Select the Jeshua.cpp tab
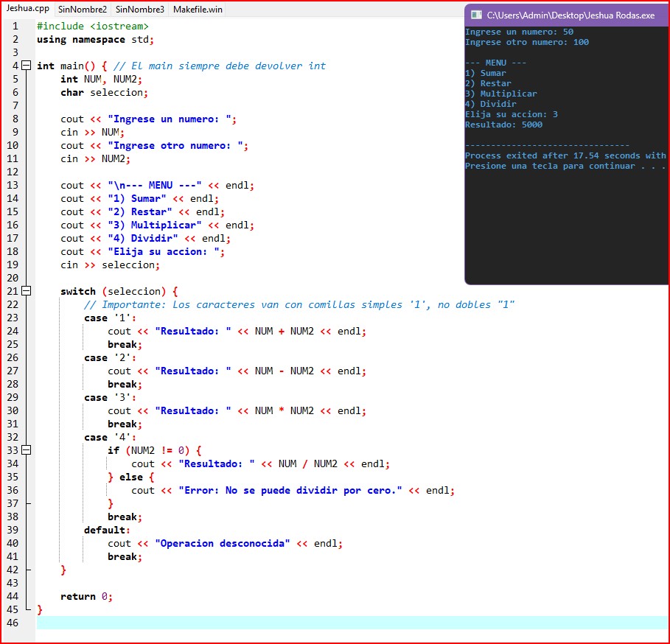The image size is (670, 644). 27,9
